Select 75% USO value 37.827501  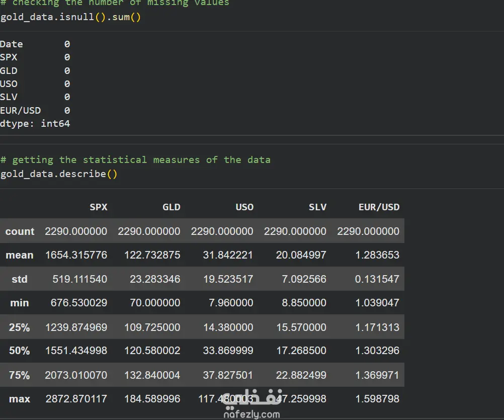(228, 375)
